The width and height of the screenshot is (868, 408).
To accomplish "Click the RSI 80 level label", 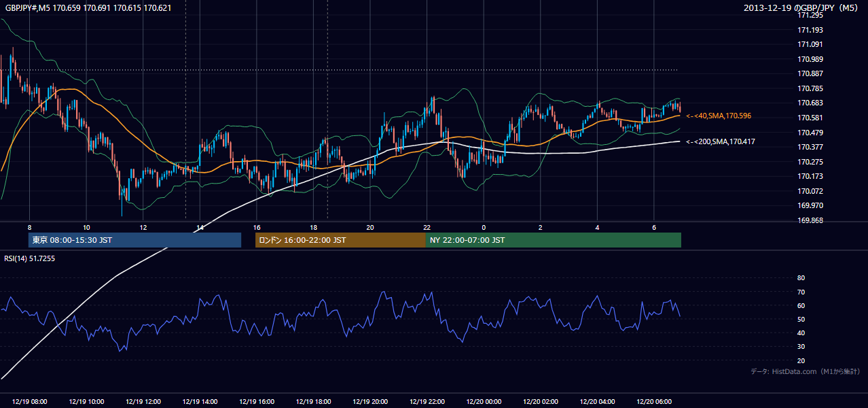I will coord(801,278).
